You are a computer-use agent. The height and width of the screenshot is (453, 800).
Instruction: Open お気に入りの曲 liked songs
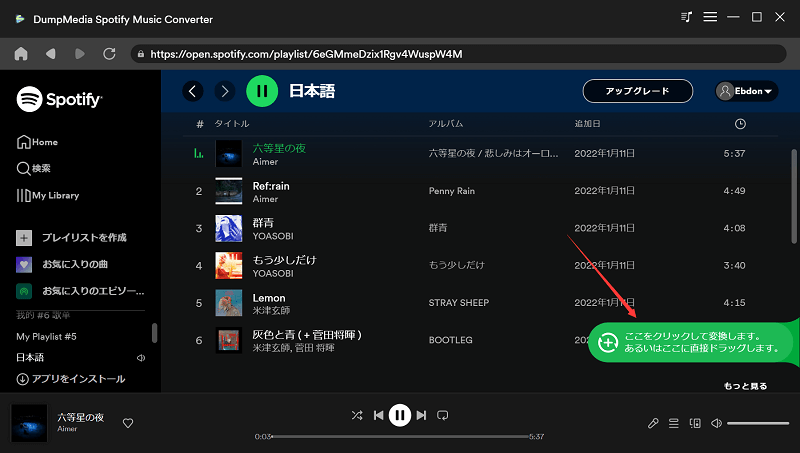(62, 264)
